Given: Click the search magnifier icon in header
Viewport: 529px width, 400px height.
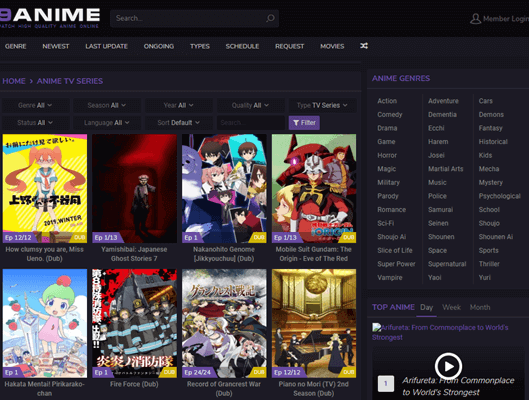Looking at the screenshot, I should click(270, 18).
